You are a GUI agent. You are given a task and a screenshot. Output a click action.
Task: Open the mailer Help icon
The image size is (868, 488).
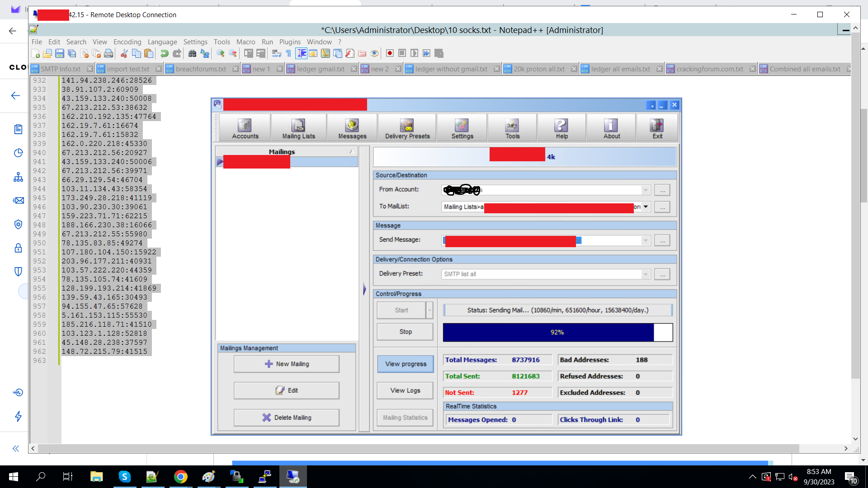tap(561, 128)
